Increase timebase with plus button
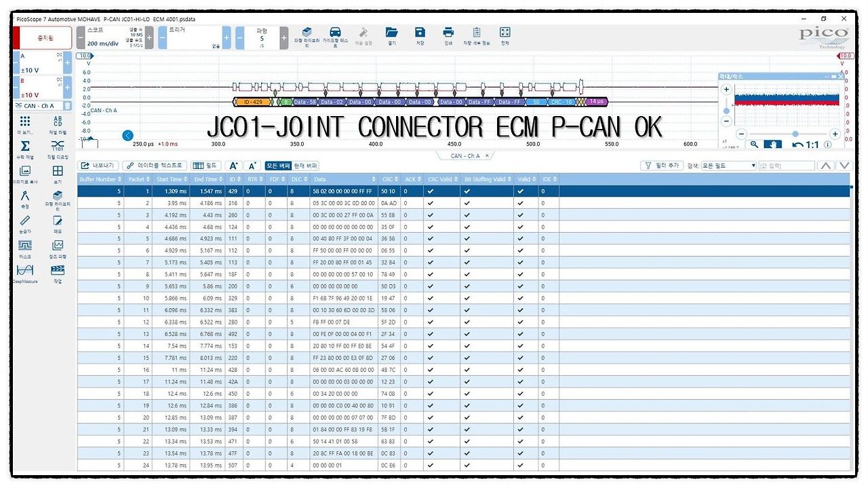This screenshot has width=868, height=488. click(149, 38)
